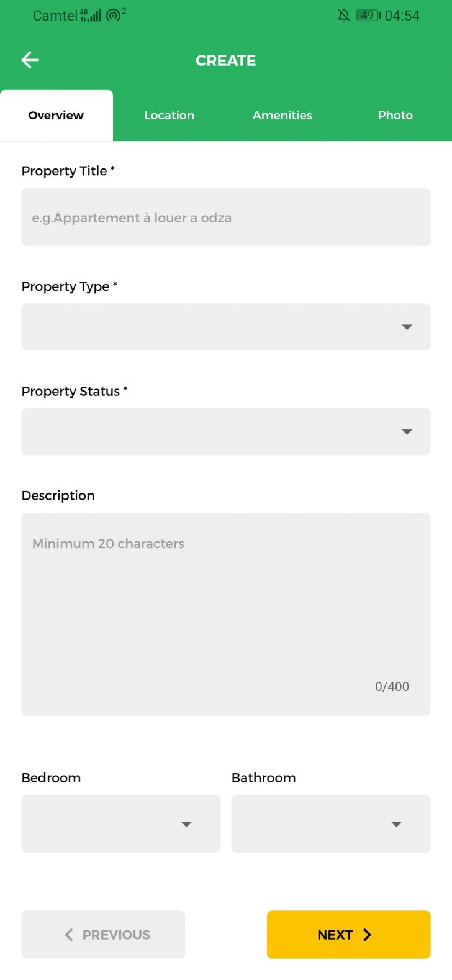Viewport: 452px width, 980px height.
Task: Open the Bathroom count dropdown
Action: tap(330, 823)
